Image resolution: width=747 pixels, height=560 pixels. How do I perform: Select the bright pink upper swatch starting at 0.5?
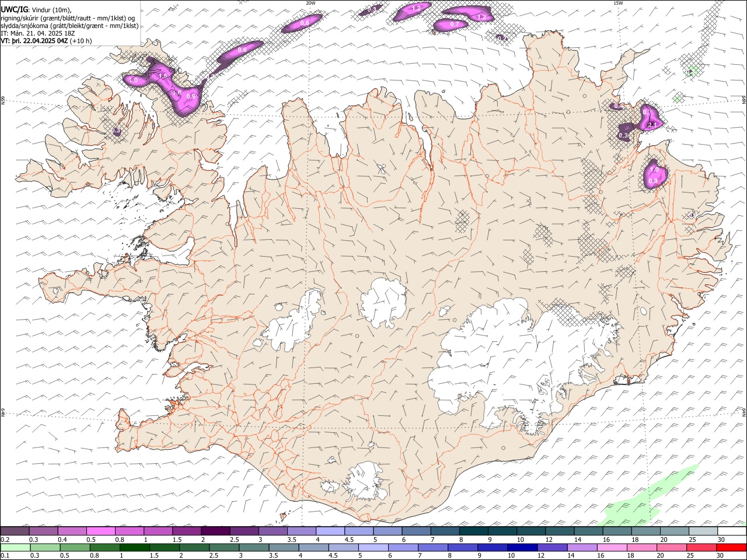point(100,531)
